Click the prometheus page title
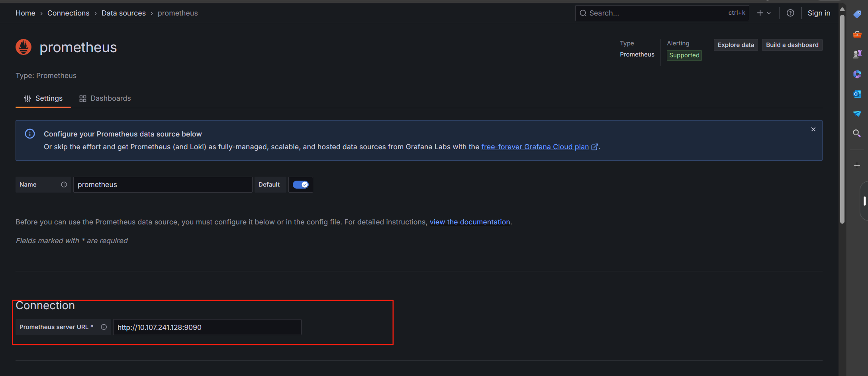Screen dimensions: 868x376 pos(78,47)
